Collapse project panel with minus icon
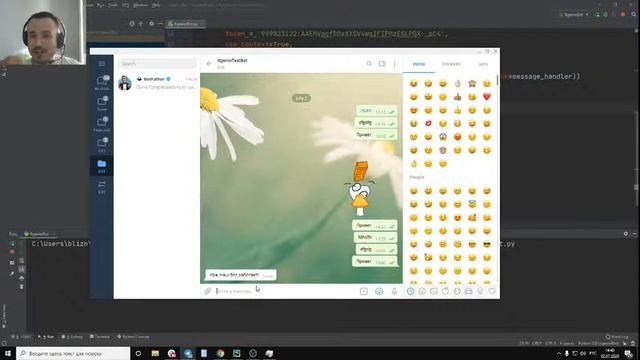Screen dimensions: 640x360 (160, 24)
